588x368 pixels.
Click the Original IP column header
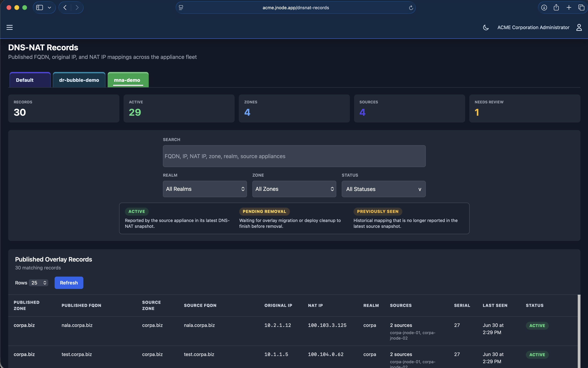[x=278, y=305]
